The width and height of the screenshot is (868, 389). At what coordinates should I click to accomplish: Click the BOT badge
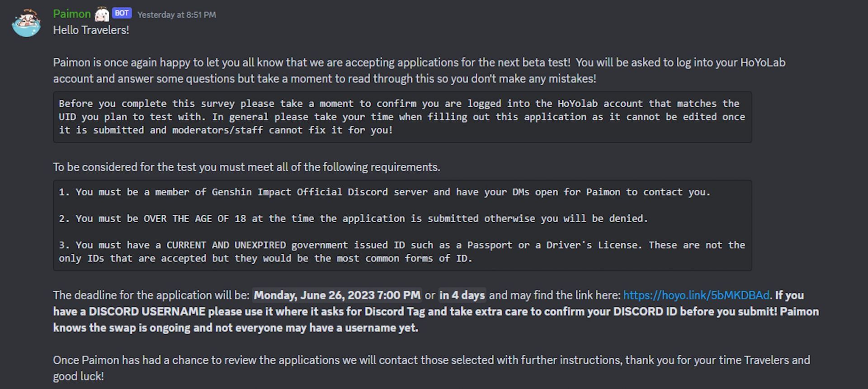point(122,14)
